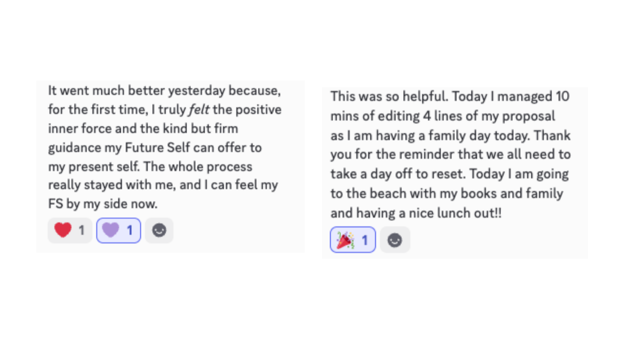
Task: Open add-reaction smiley under beach message
Action: click(395, 240)
